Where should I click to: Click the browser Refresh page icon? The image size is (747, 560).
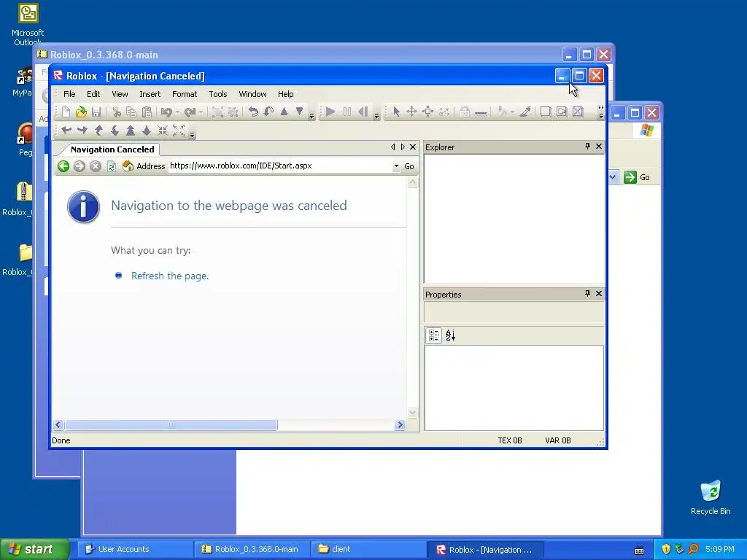tap(112, 166)
